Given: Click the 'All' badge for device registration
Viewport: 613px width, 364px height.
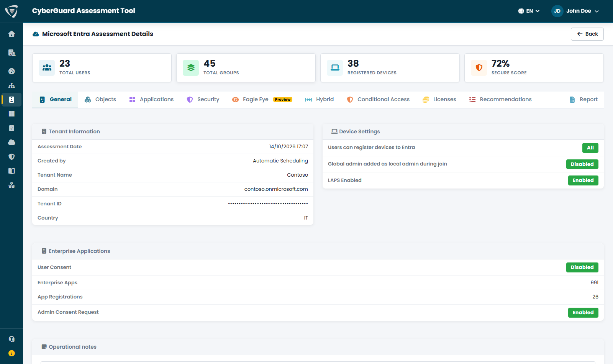Looking at the screenshot, I should [590, 148].
